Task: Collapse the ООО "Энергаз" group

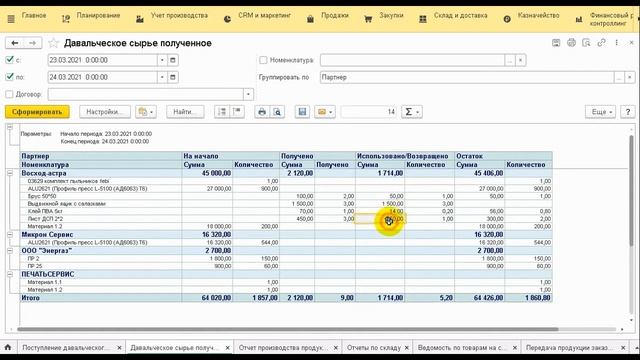Action: click(10, 251)
